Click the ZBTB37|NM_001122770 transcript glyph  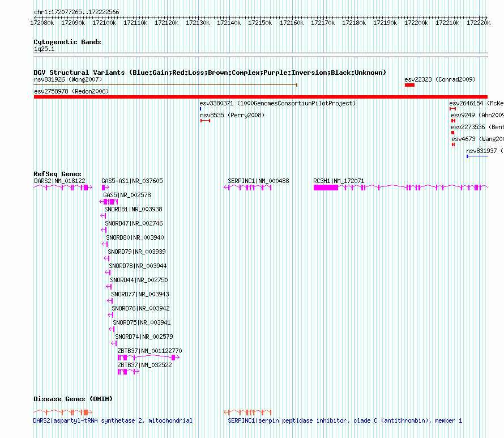[x=149, y=358]
